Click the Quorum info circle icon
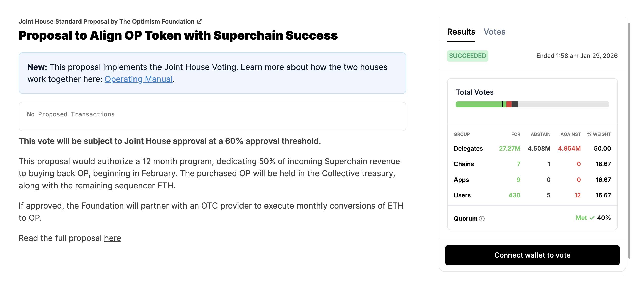644x293 pixels. (482, 219)
